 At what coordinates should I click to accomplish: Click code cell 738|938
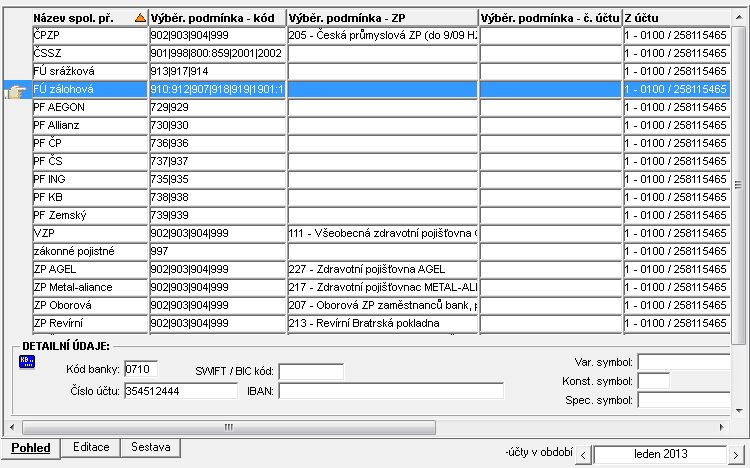(x=218, y=197)
